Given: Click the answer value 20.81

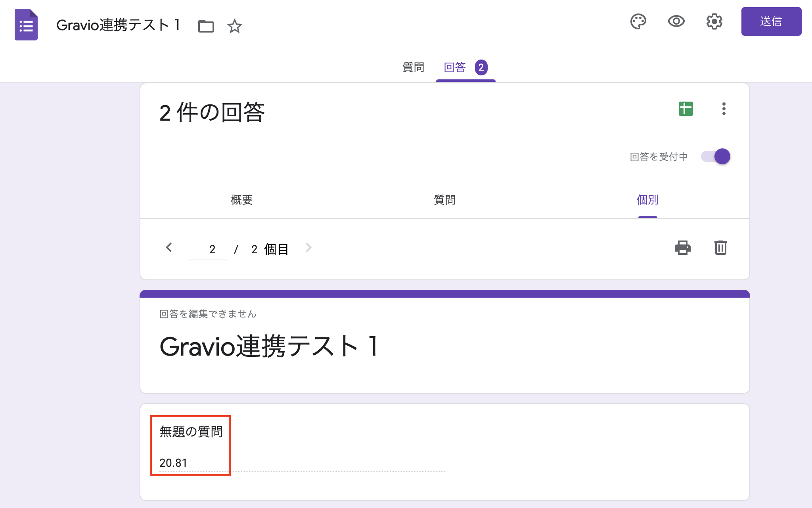Looking at the screenshot, I should (x=173, y=463).
